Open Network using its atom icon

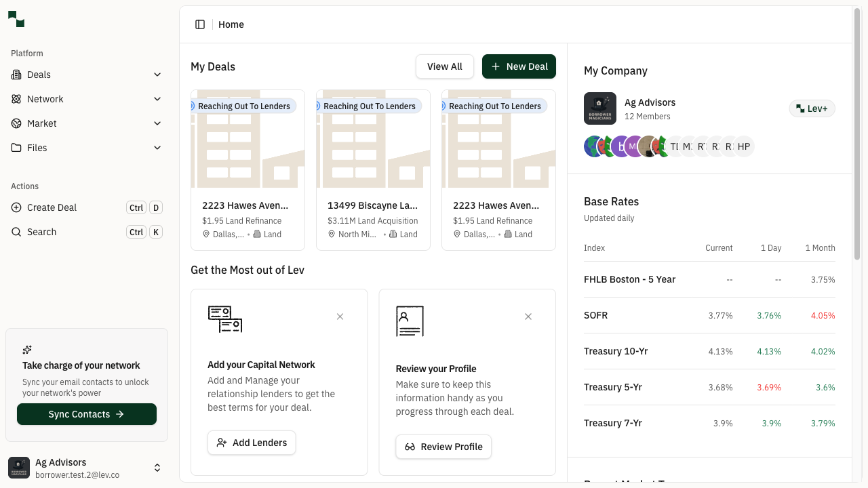pos(16,99)
